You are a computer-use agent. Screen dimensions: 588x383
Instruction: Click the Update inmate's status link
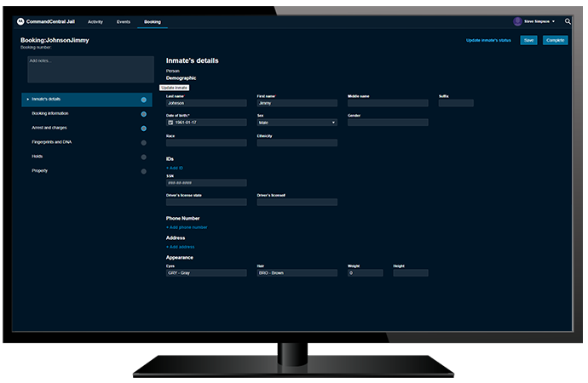click(488, 40)
